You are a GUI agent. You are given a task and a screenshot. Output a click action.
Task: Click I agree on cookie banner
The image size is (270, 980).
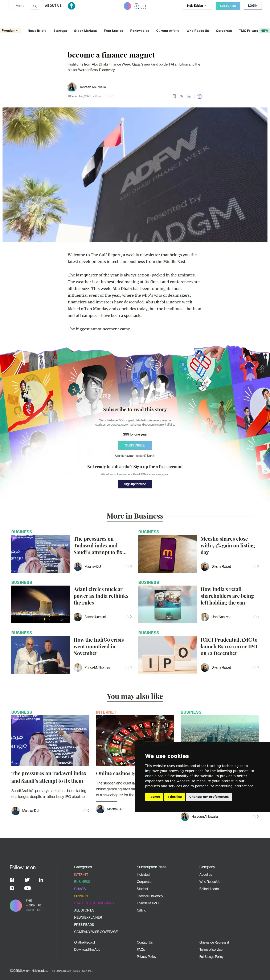pos(154,797)
